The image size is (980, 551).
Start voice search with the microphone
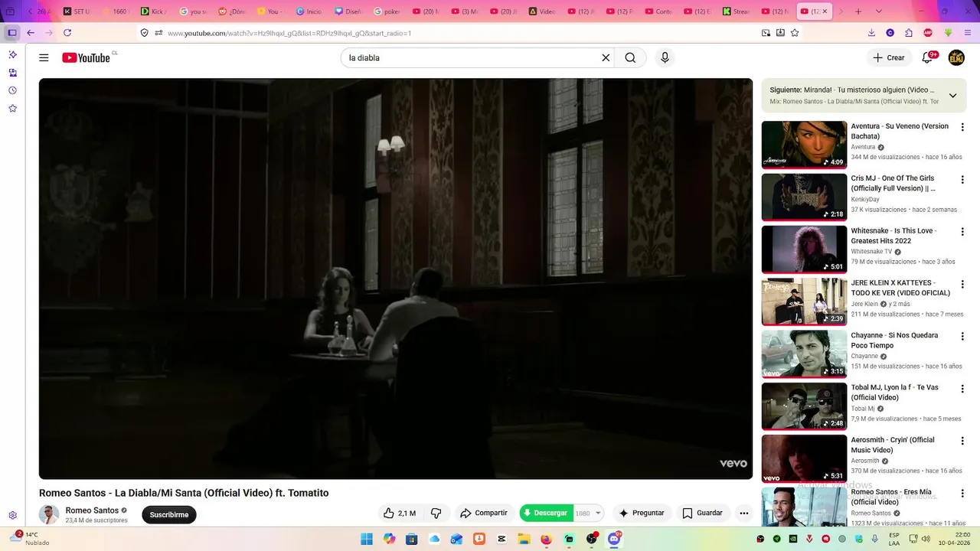tap(665, 57)
